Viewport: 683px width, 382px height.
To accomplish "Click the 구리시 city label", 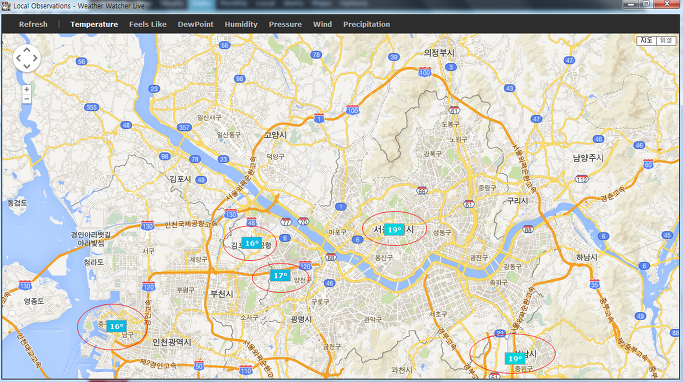I will point(517,201).
